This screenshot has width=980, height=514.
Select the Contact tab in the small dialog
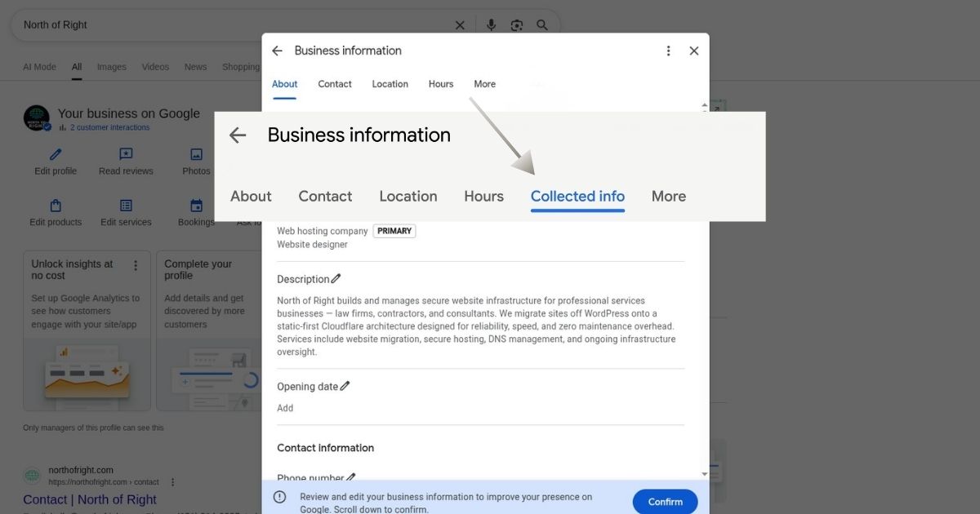335,84
